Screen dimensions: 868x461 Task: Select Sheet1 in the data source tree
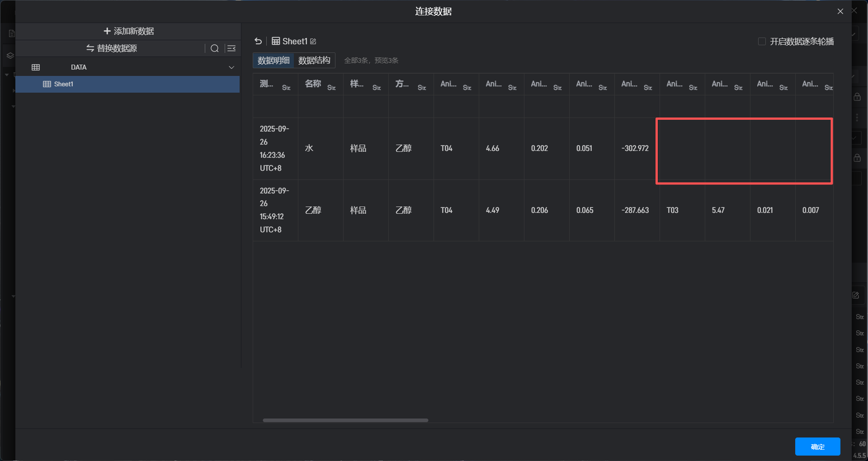(63, 84)
